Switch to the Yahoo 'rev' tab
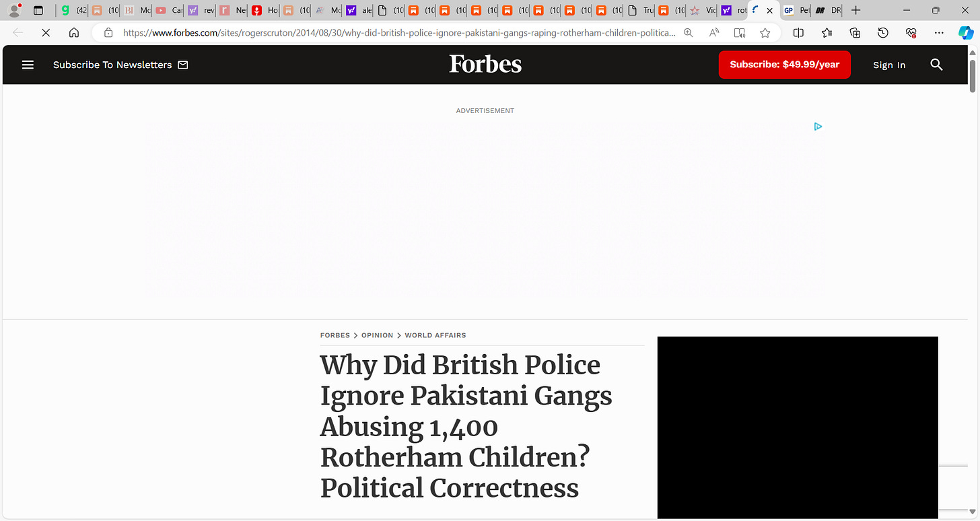Viewport: 980px width, 521px height. point(201,10)
